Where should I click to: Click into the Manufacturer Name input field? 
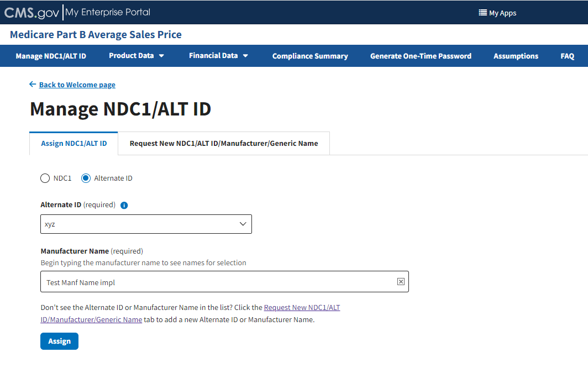point(218,282)
